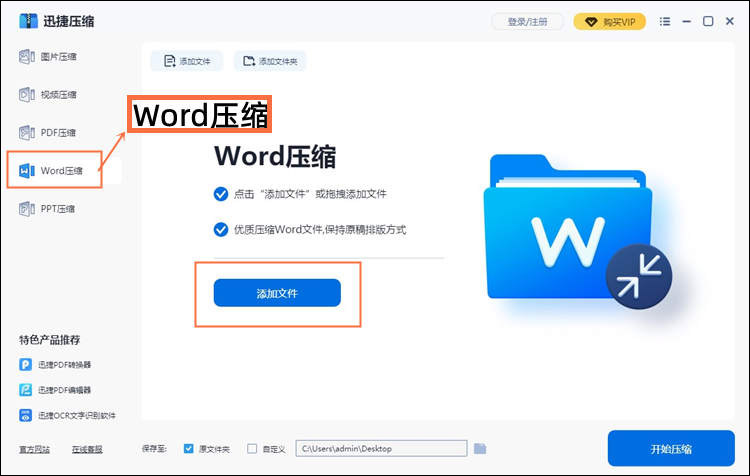Image resolution: width=750 pixels, height=476 pixels.
Task: Open 登录/注册 login or register
Action: (527, 22)
